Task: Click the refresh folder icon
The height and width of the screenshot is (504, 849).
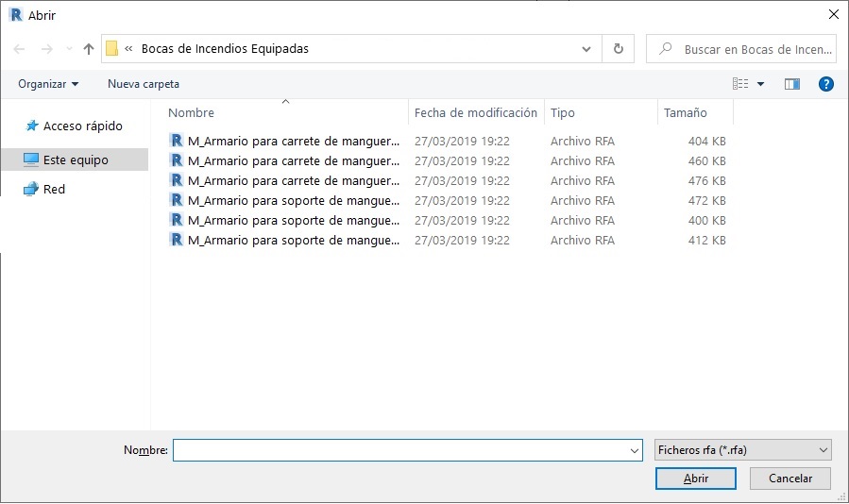Action: point(619,49)
